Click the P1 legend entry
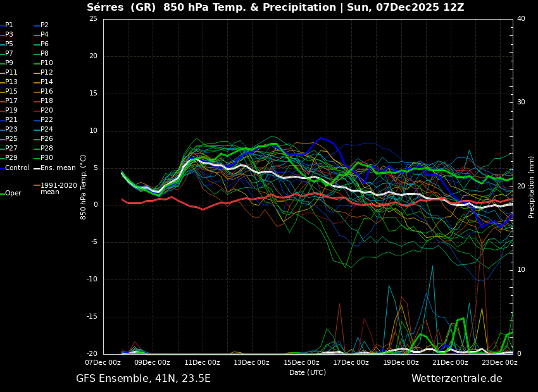Screen dimensions: 538x392 [9, 25]
